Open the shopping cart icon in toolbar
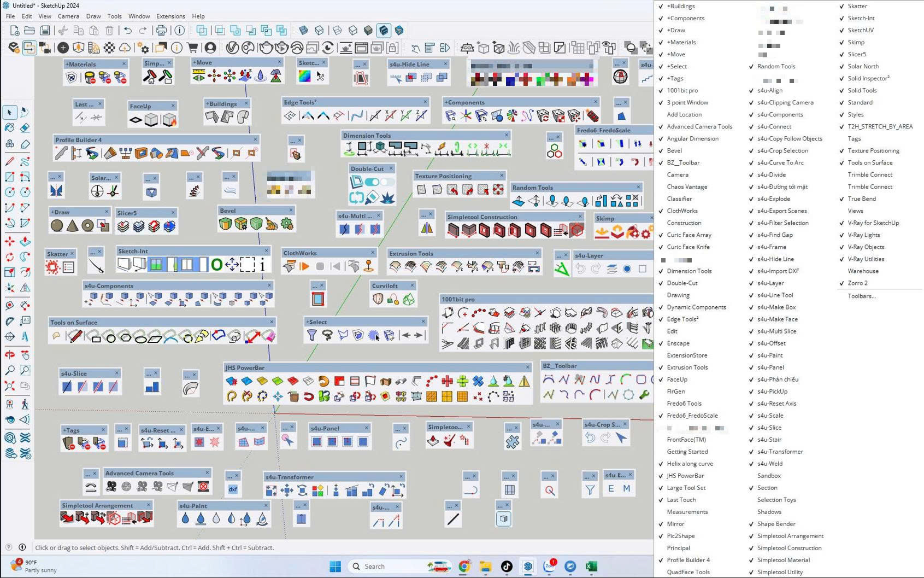Viewport: 924px width, 578px height. click(192, 48)
